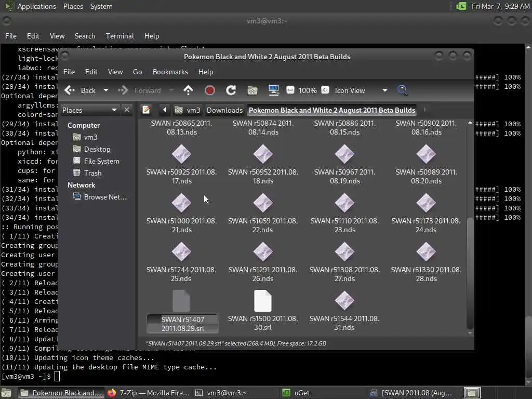This screenshot has height=399, width=532.
Task: Go up to parent folder icon
Action: (188, 90)
